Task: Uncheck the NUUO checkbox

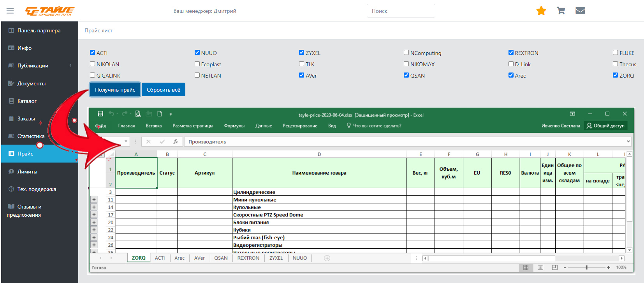Action: pos(197,53)
